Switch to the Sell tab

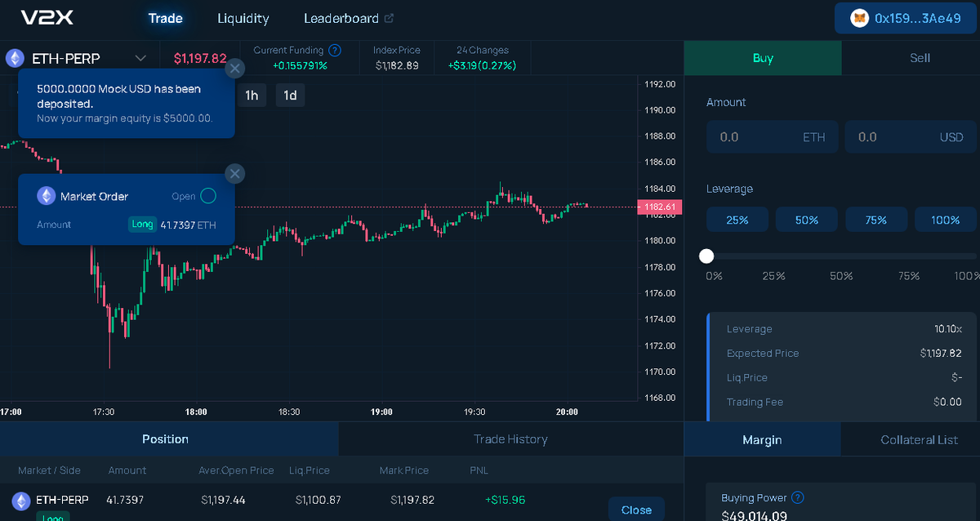pos(920,58)
